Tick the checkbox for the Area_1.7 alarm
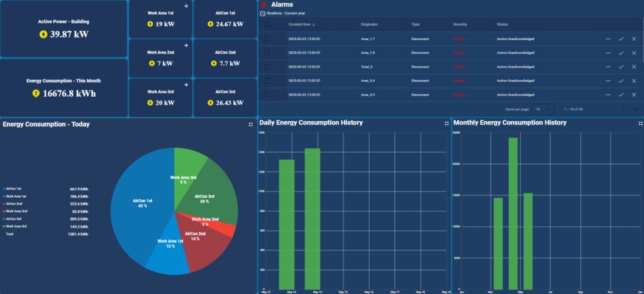 pos(267,39)
